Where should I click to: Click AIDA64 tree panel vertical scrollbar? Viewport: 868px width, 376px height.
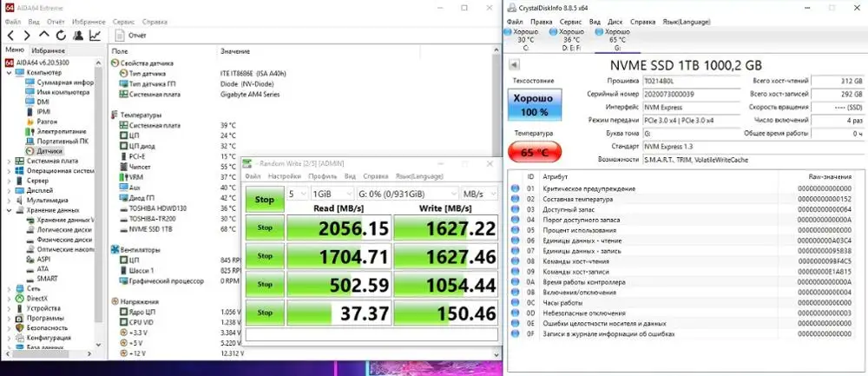click(x=99, y=202)
